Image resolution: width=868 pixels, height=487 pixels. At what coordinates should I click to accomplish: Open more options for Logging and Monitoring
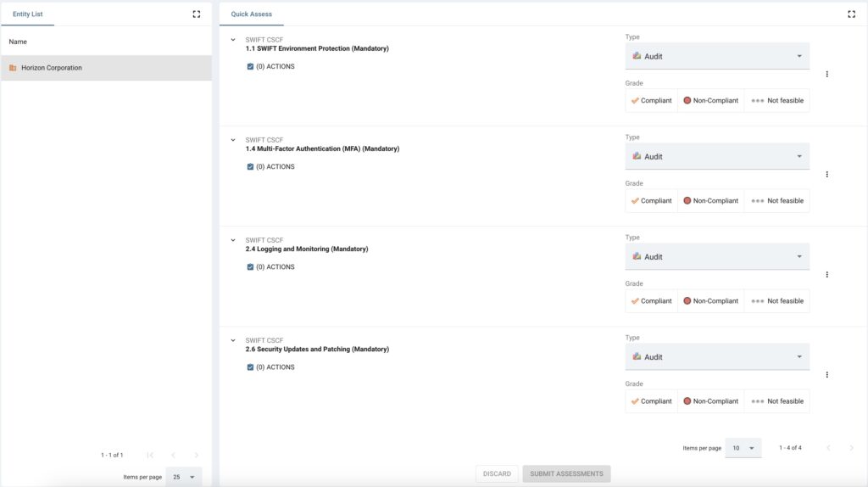pos(827,275)
